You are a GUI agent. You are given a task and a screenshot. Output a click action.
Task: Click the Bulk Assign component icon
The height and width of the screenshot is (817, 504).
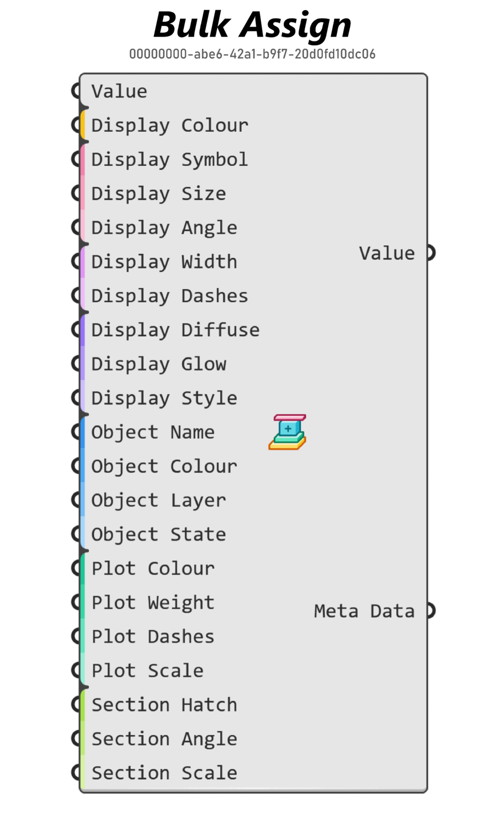(287, 432)
